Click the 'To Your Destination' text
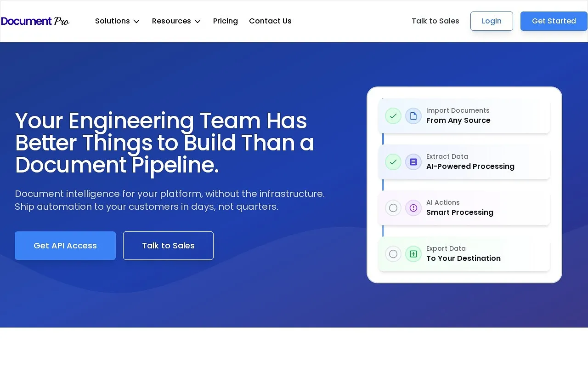This screenshot has width=588, height=368. click(x=464, y=259)
